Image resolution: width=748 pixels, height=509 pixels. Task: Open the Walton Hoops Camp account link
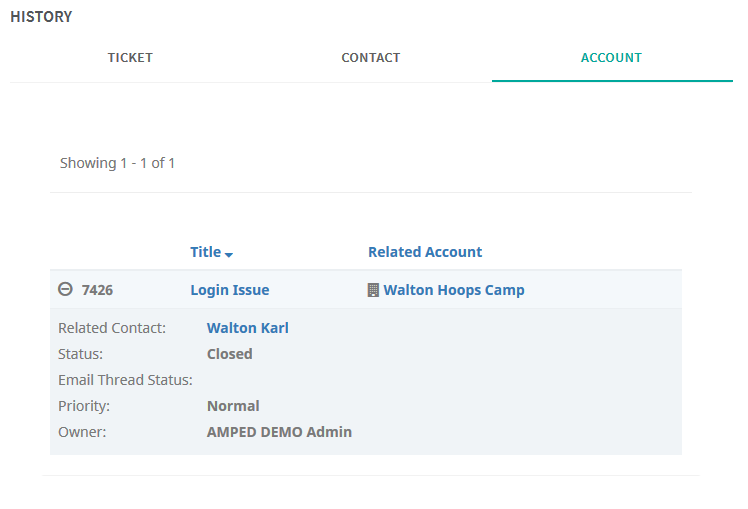[454, 290]
